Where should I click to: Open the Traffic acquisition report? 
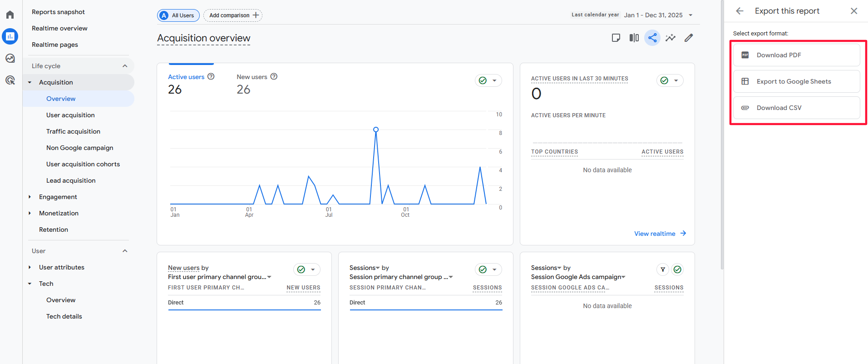[73, 131]
